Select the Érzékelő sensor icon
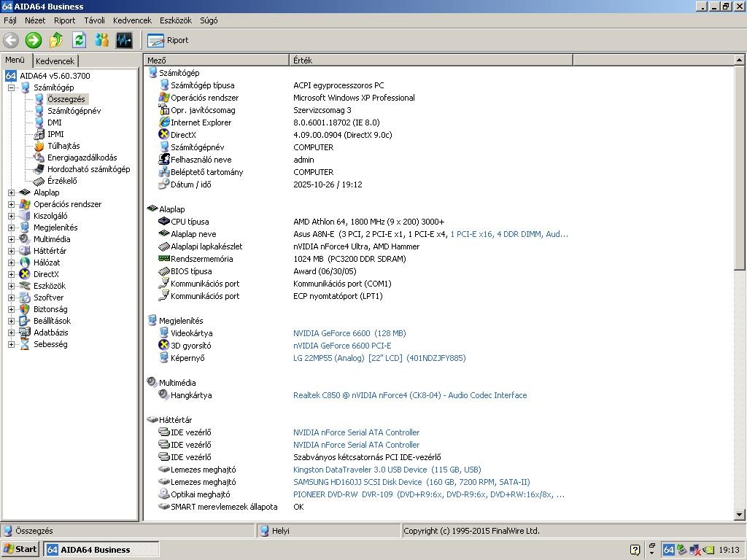 click(39, 181)
